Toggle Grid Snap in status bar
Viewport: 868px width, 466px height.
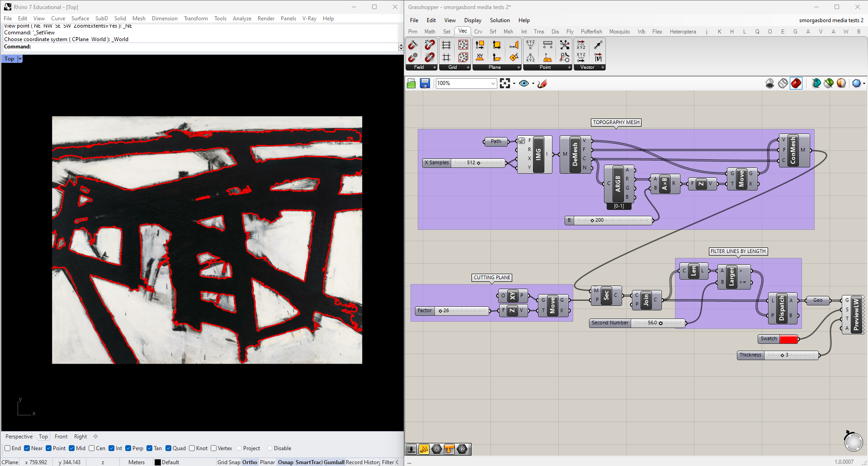[x=229, y=462]
